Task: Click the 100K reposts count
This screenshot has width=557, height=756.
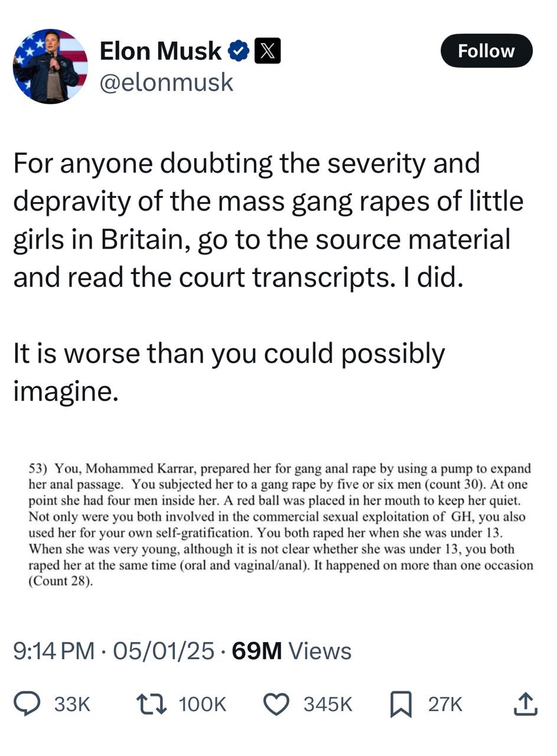Action: (202, 704)
